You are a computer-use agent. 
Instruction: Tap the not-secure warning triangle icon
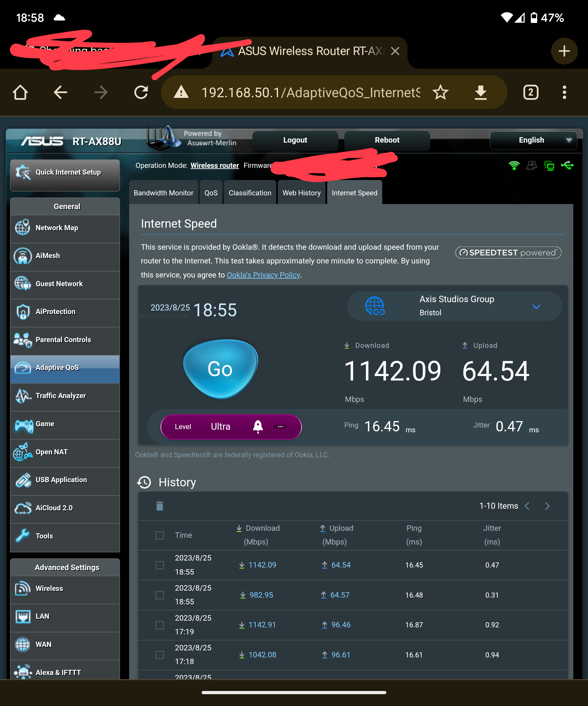[181, 92]
